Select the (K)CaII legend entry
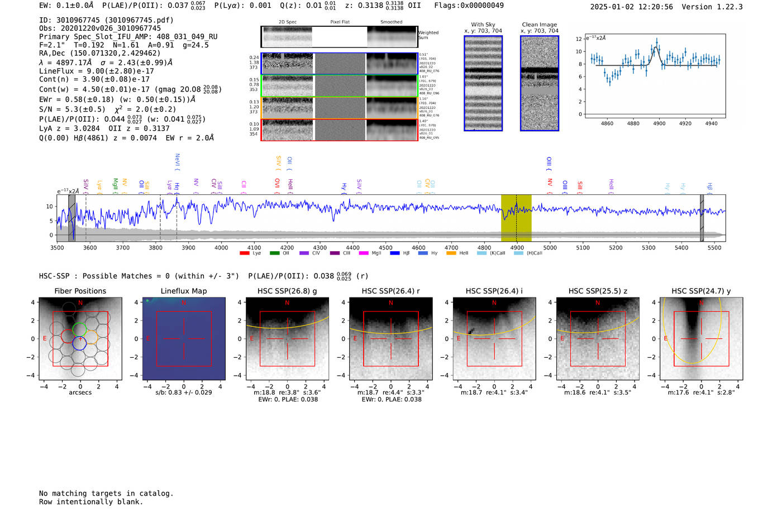Screen dimensions: 782x532 tap(491, 253)
